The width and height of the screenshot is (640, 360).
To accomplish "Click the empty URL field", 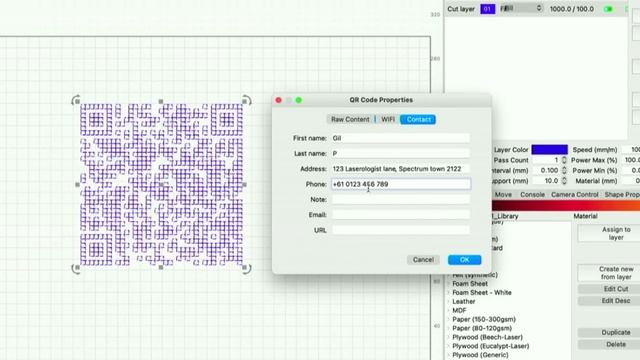I will [400, 230].
